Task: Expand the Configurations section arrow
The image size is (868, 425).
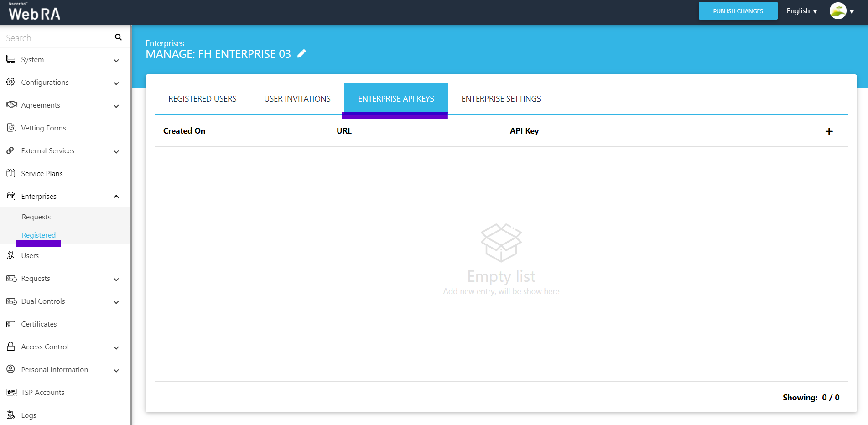Action: pyautogui.click(x=116, y=83)
